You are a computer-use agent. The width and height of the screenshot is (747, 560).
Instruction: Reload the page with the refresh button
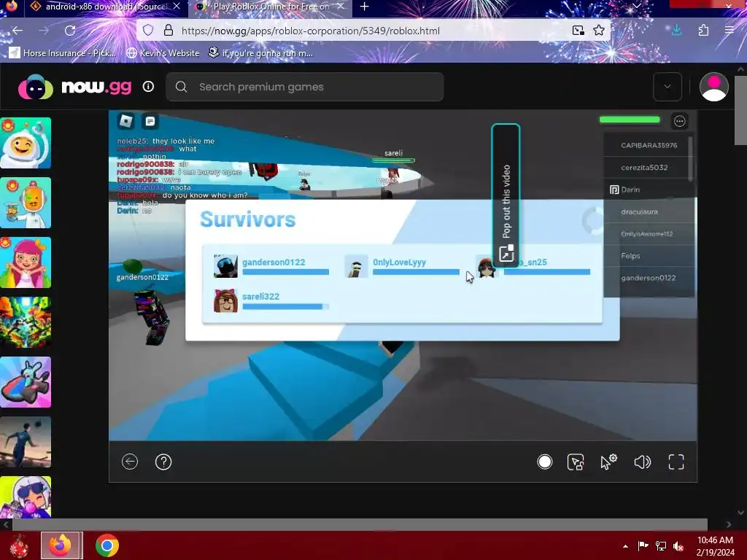[x=70, y=31]
